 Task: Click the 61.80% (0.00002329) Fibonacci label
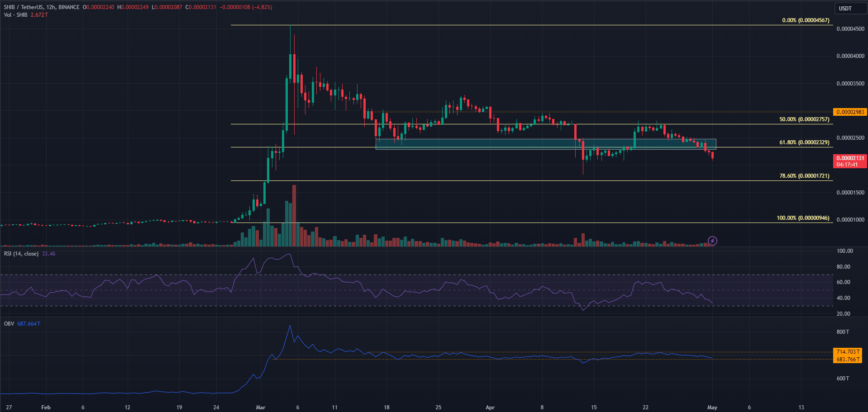[804, 142]
